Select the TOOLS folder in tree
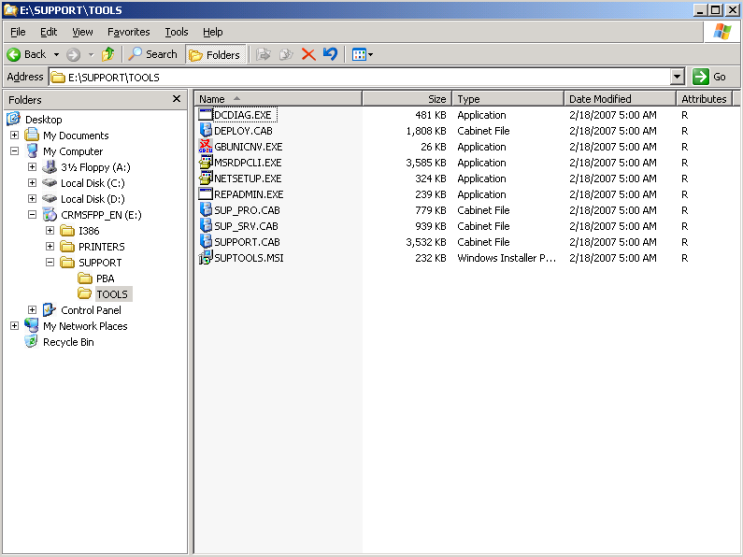The width and height of the screenshot is (743, 557). 112,294
